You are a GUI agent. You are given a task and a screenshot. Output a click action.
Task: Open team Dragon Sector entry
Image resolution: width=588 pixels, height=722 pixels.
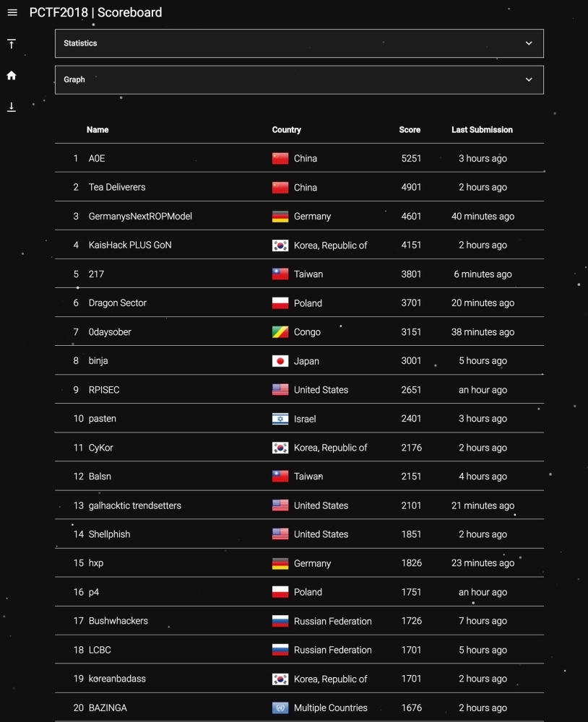tap(299, 303)
